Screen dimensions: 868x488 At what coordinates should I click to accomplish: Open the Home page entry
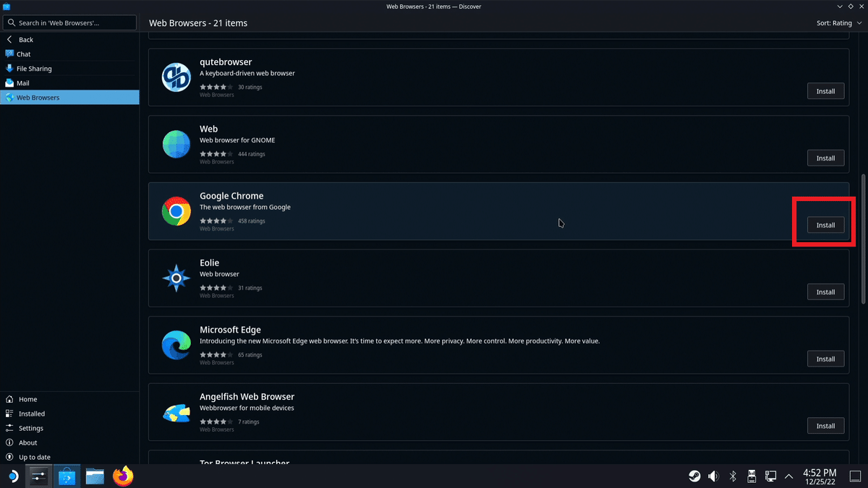(69, 399)
